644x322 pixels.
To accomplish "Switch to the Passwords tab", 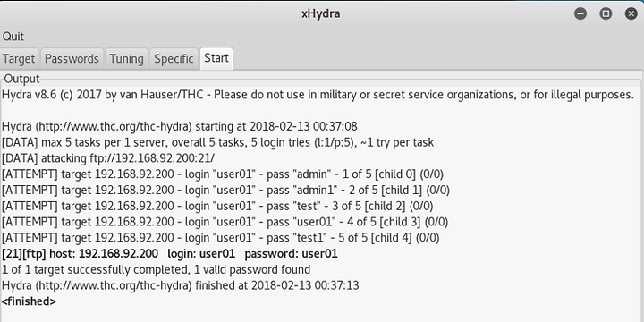I will click(72, 59).
